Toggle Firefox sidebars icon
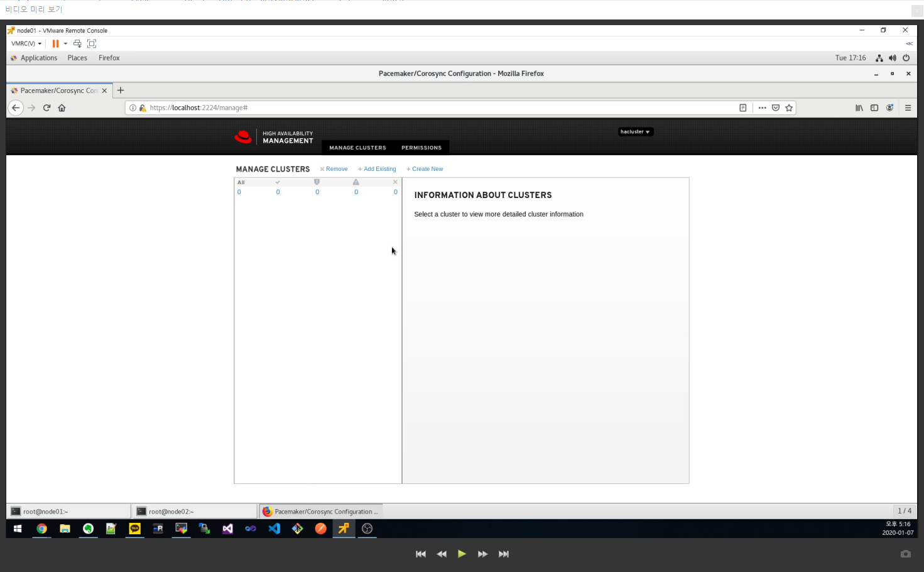 [x=874, y=107]
